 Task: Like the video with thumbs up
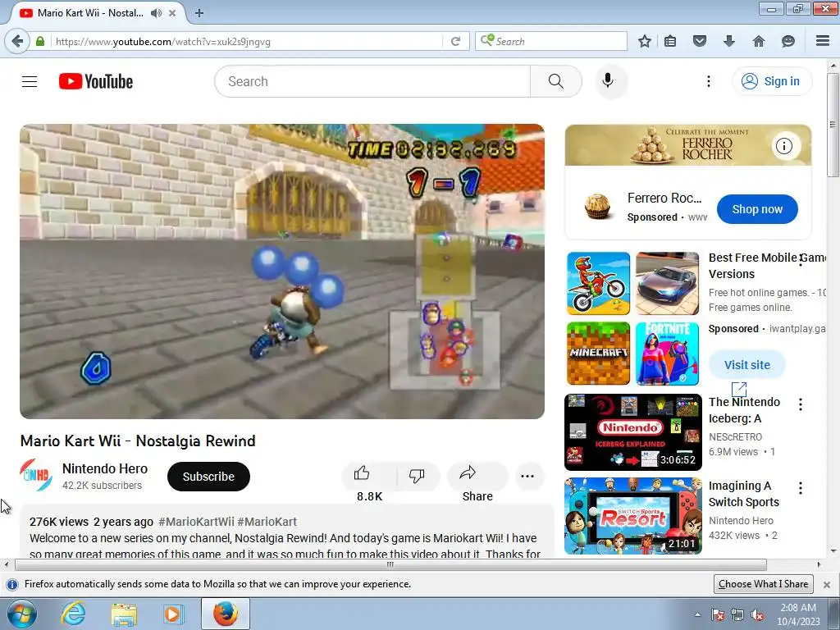(x=369, y=476)
